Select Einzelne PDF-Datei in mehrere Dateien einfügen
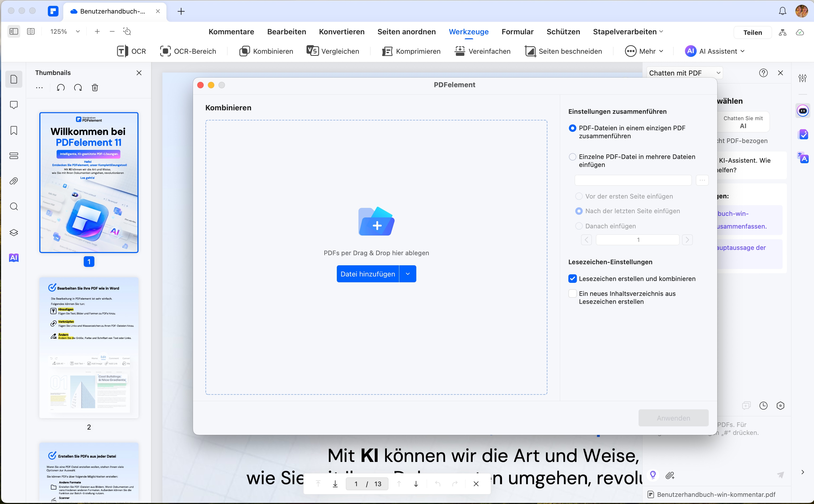The width and height of the screenshot is (814, 504). point(572,157)
